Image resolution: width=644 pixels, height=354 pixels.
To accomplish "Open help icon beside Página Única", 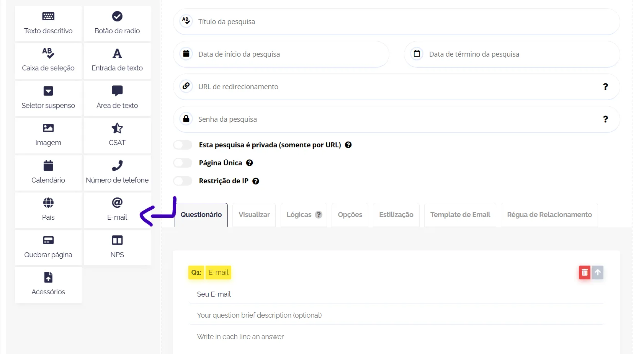I will 250,163.
